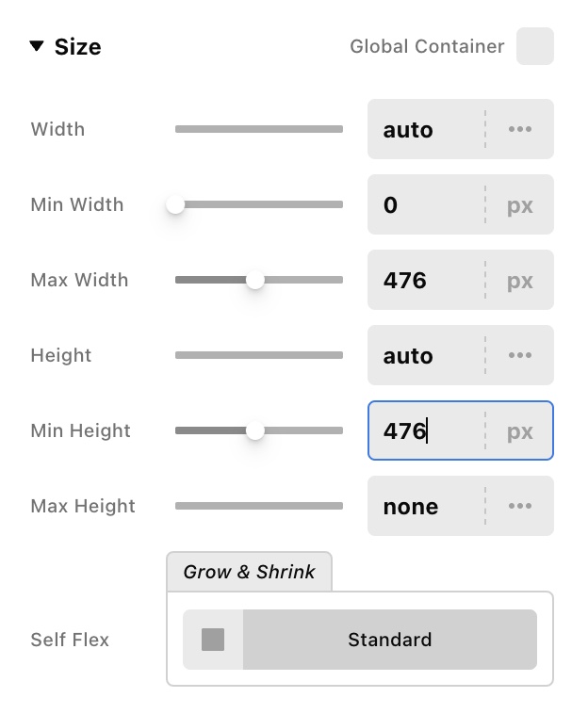Toggle the Global Container checkbox
This screenshot has height=714, width=588.
tap(534, 46)
